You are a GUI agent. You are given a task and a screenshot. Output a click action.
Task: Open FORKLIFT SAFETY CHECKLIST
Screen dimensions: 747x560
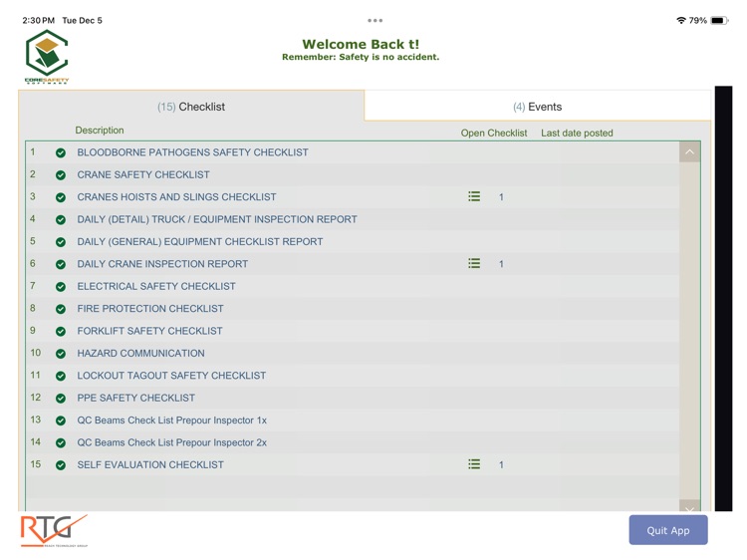coord(149,331)
